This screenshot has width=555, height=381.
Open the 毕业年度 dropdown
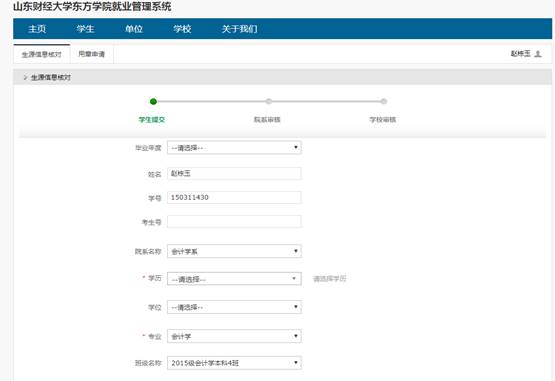[x=234, y=148]
